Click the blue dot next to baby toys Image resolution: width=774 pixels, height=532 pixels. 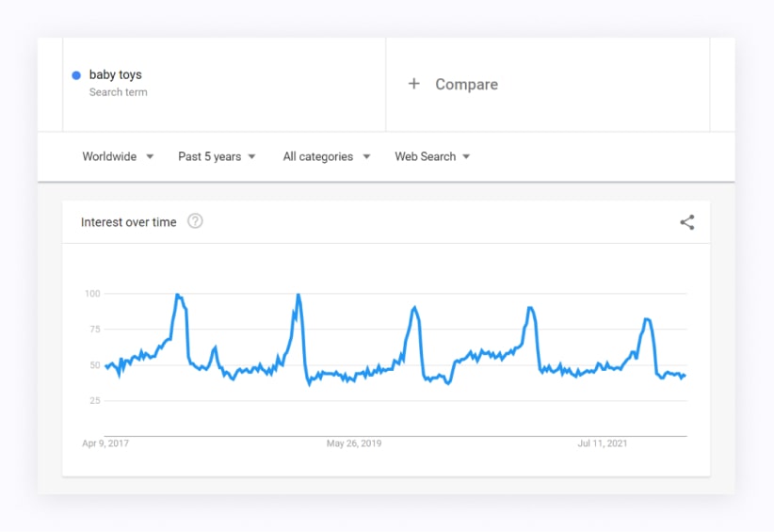pyautogui.click(x=76, y=75)
